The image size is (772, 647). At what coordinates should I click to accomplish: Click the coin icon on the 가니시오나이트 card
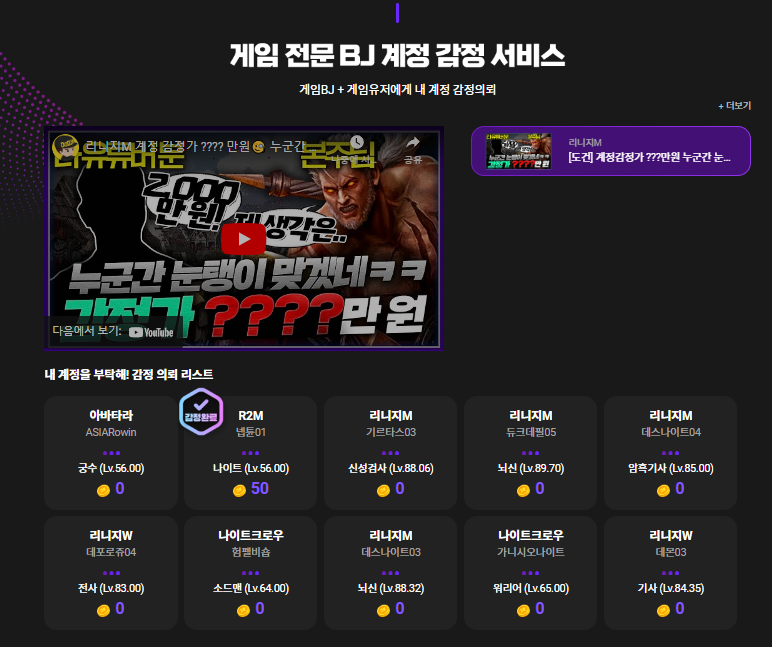523,611
